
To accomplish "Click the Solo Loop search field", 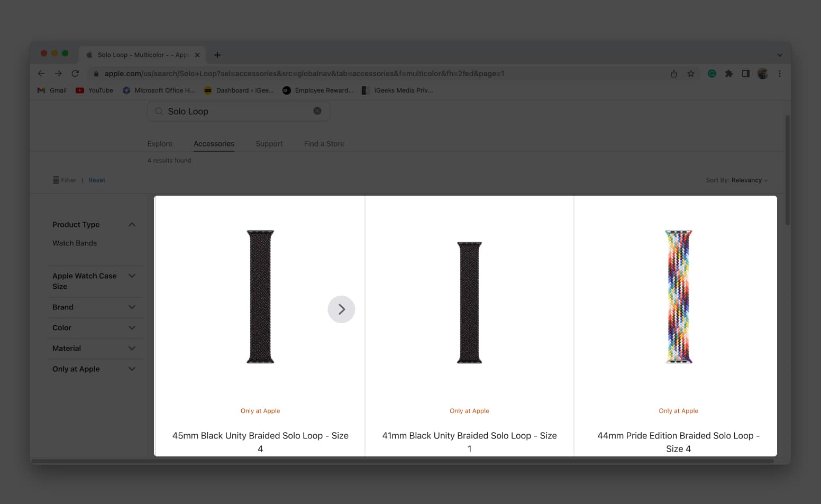I will [x=239, y=111].
